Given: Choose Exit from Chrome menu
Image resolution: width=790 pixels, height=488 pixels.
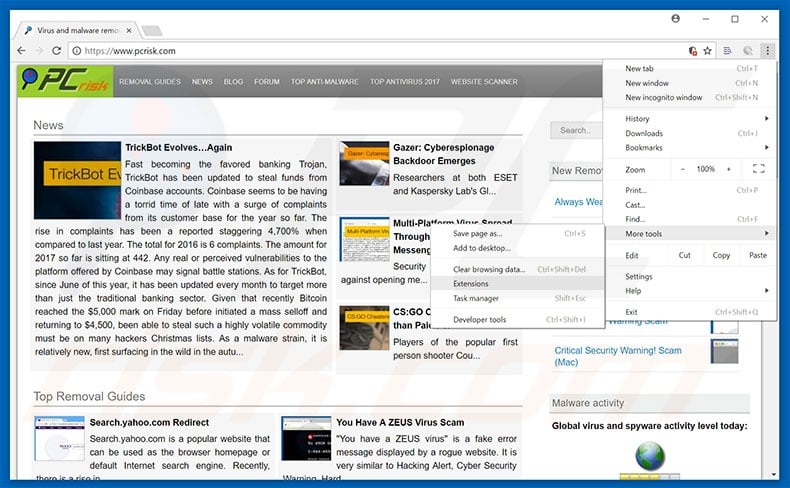Looking at the screenshot, I should 690,312.
